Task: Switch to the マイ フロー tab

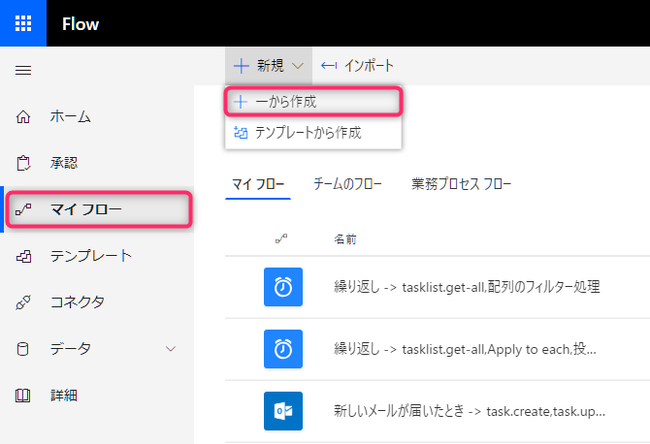Action: (x=258, y=184)
